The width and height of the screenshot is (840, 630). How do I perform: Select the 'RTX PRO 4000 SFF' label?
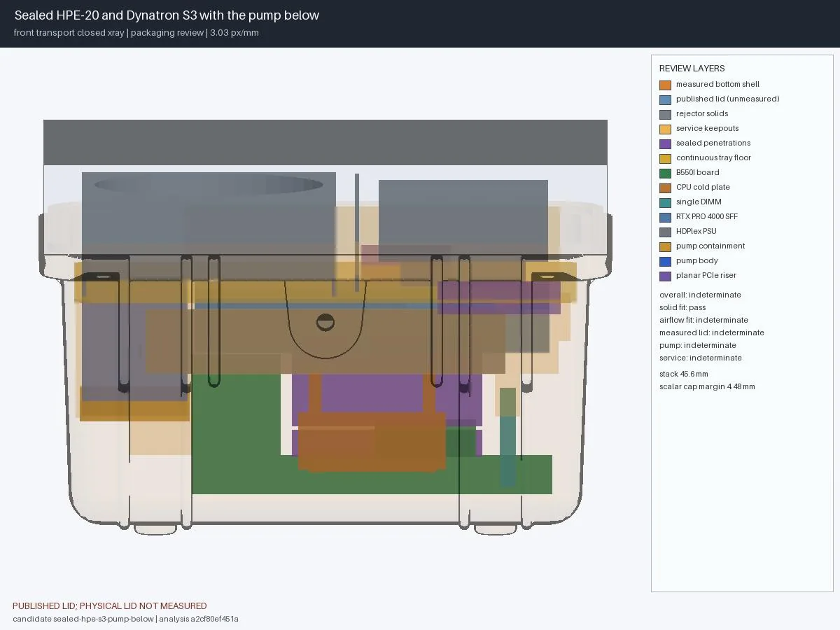click(707, 216)
